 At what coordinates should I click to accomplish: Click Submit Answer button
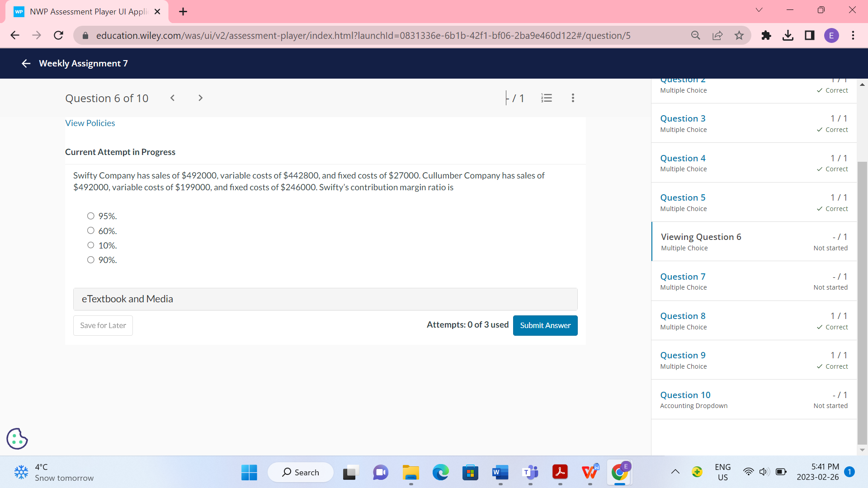point(545,325)
